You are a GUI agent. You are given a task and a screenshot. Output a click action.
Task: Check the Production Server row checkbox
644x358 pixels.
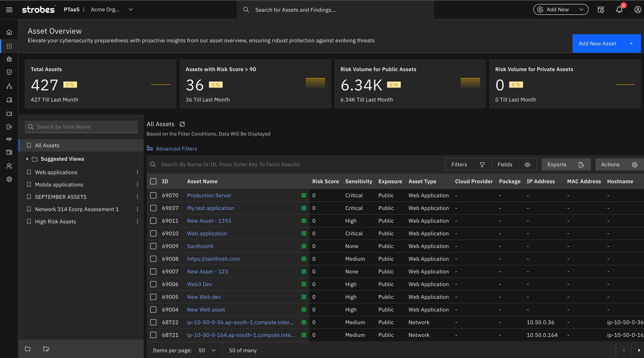[x=153, y=195]
